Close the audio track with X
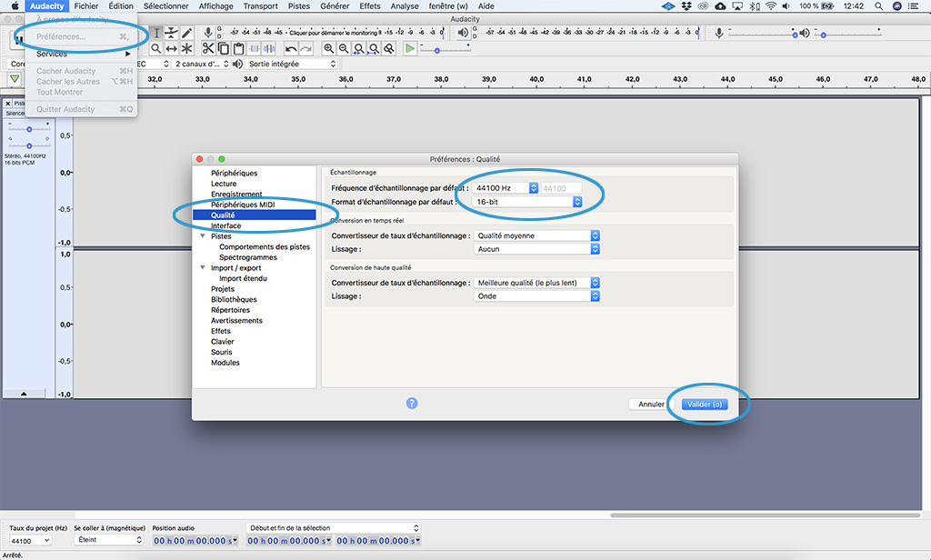Image resolution: width=931 pixels, height=560 pixels. [x=7, y=104]
